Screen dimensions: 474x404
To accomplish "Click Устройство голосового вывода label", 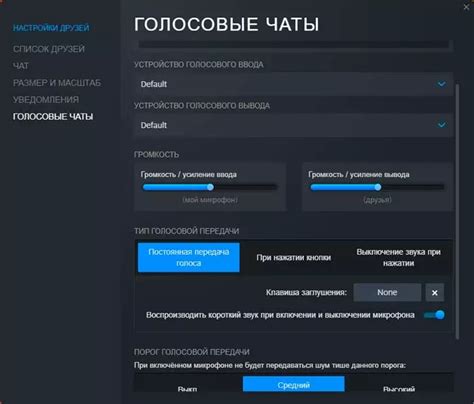I will coord(202,106).
